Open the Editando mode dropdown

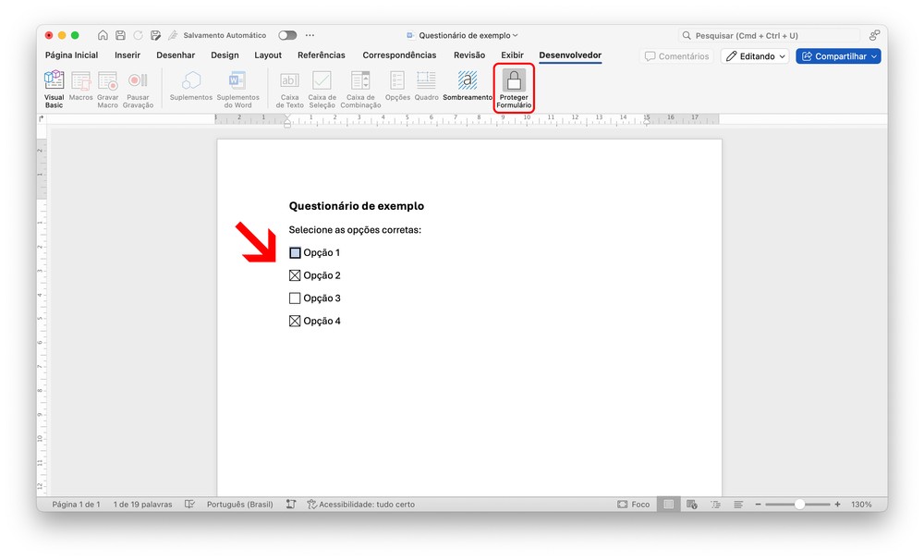click(755, 56)
